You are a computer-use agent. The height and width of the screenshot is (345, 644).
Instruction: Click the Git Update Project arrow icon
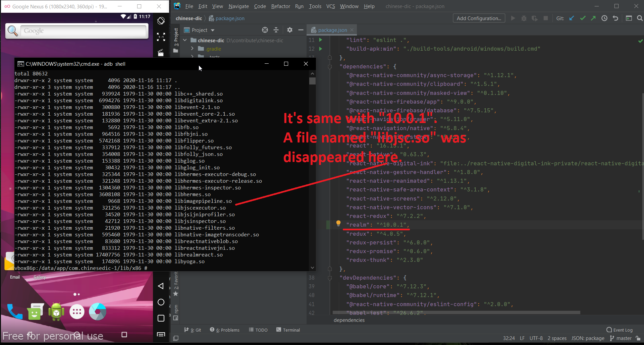[572, 18]
